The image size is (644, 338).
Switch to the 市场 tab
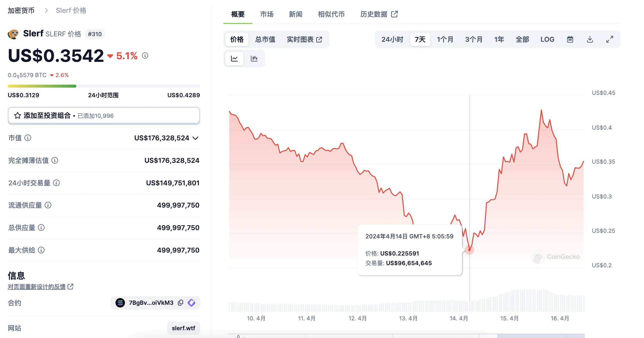[267, 14]
